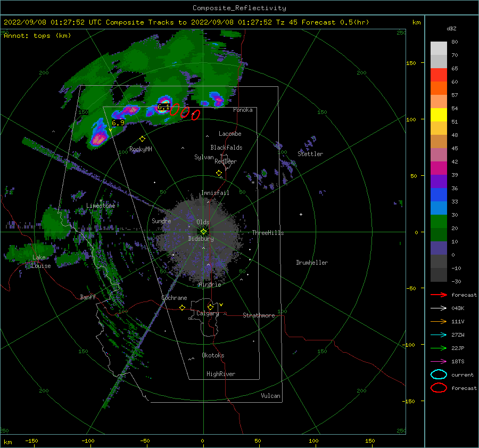Click the Calgary city label
The width and height of the screenshot is (479, 448).
208,313
